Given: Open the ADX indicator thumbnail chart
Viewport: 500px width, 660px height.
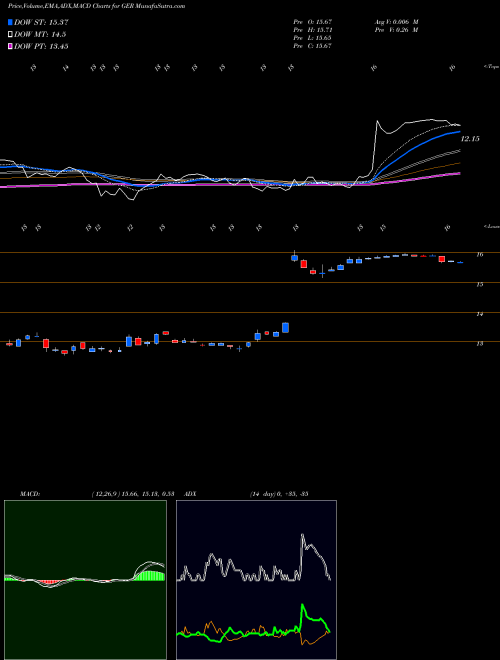Looking at the screenshot, I should pyautogui.click(x=256, y=580).
